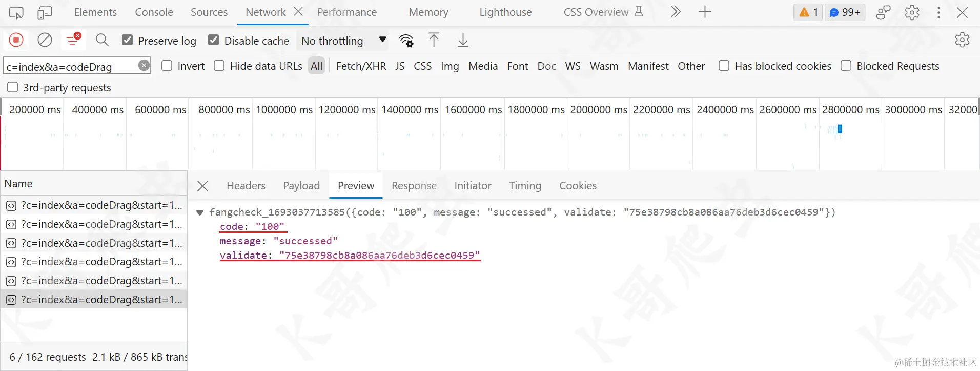The width and height of the screenshot is (980, 371).
Task: Enable 3rd-party requests checkbox
Action: pyautogui.click(x=12, y=87)
